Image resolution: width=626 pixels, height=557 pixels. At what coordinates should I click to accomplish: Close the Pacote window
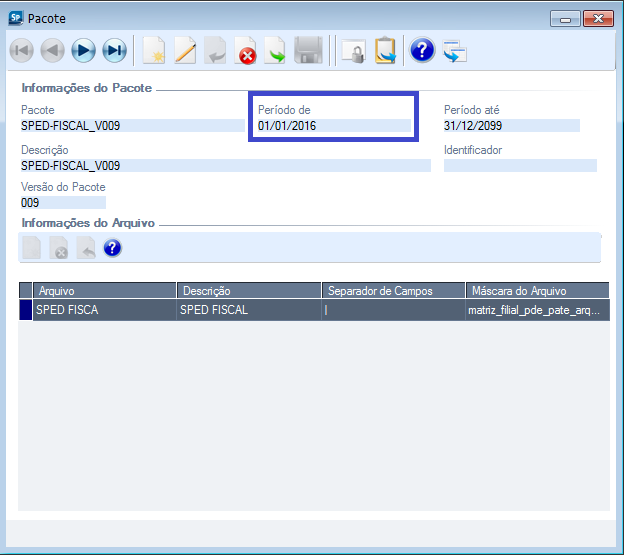point(599,19)
